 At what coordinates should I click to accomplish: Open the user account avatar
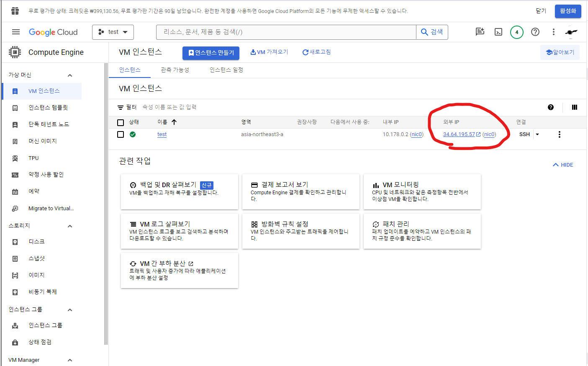(571, 32)
